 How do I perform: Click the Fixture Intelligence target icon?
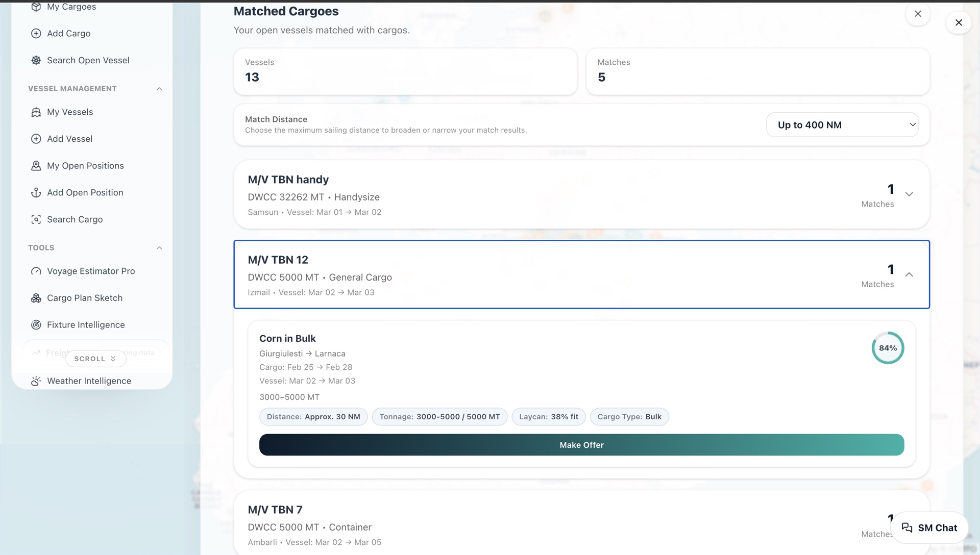point(36,325)
